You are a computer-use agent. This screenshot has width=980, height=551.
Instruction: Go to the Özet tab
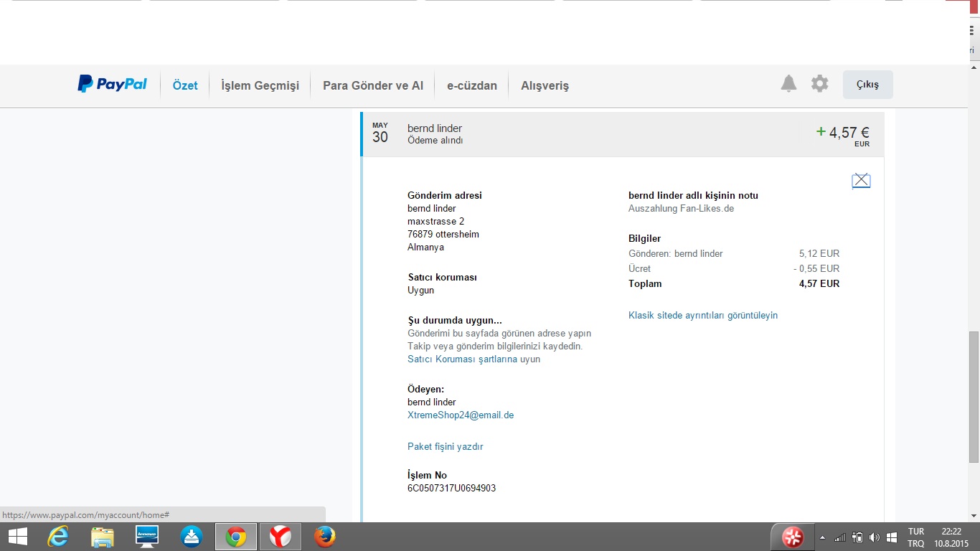[185, 85]
